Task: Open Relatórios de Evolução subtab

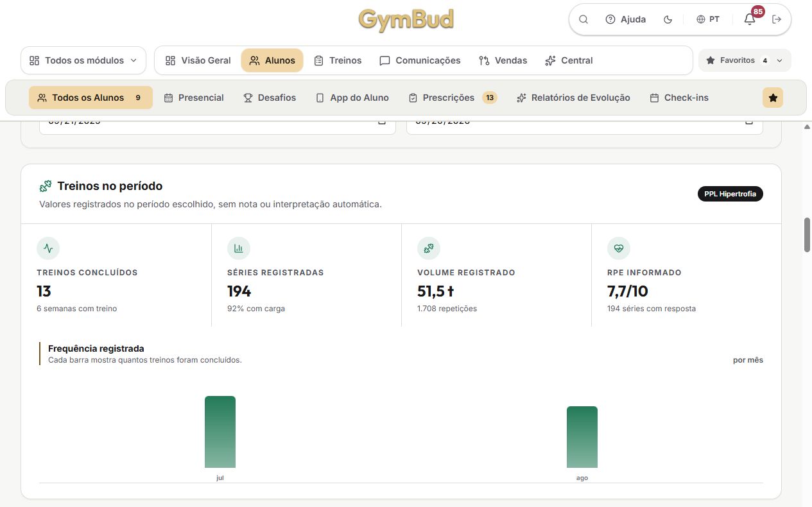Action: 573,98
